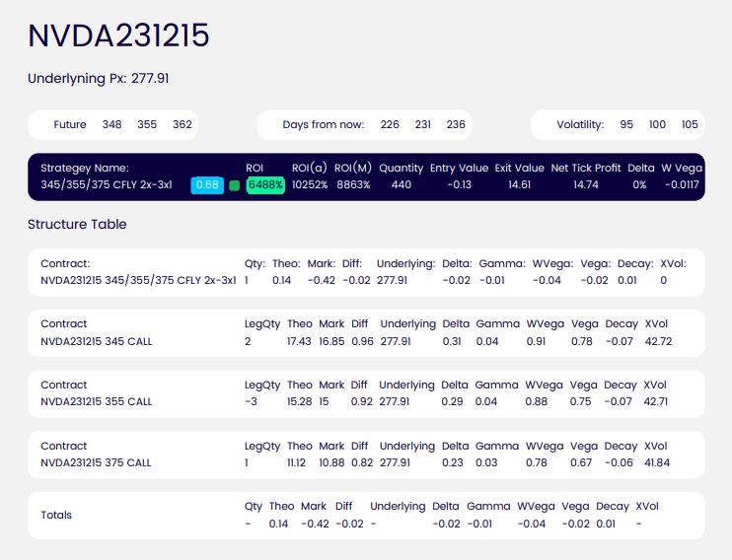This screenshot has width=732, height=560.
Task: Select the NVDA231215 375 CALL contract row
Action: [97, 462]
